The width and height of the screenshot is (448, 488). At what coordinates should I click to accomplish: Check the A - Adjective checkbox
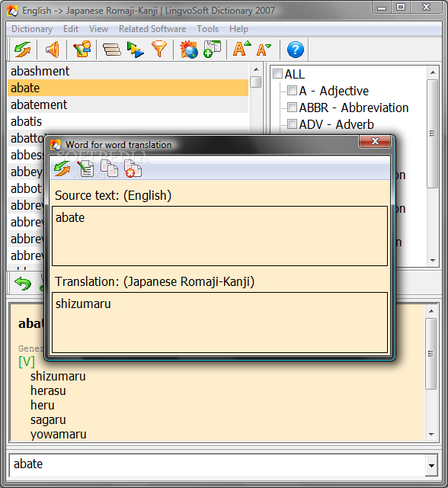292,91
